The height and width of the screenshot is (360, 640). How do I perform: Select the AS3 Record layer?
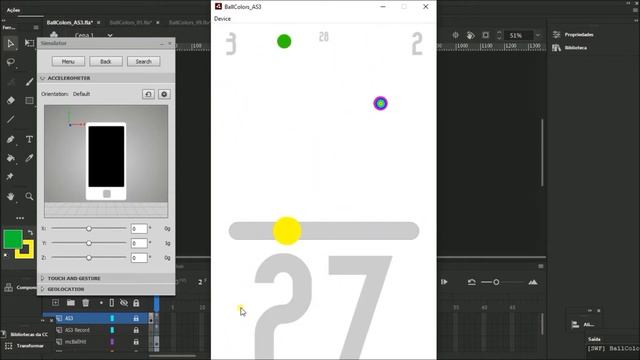[77, 330]
